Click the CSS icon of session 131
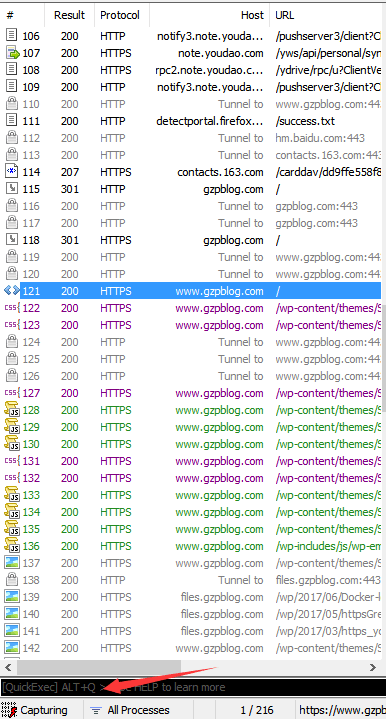 (11, 460)
